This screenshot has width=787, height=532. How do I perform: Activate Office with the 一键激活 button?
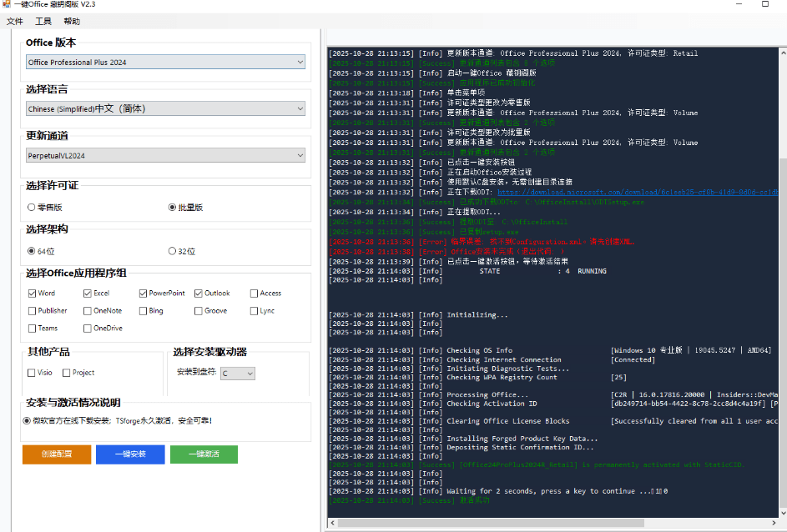[204, 454]
